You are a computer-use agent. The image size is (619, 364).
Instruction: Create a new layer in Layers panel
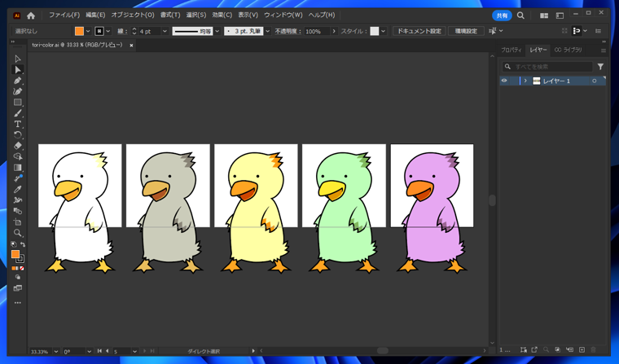[x=582, y=350]
